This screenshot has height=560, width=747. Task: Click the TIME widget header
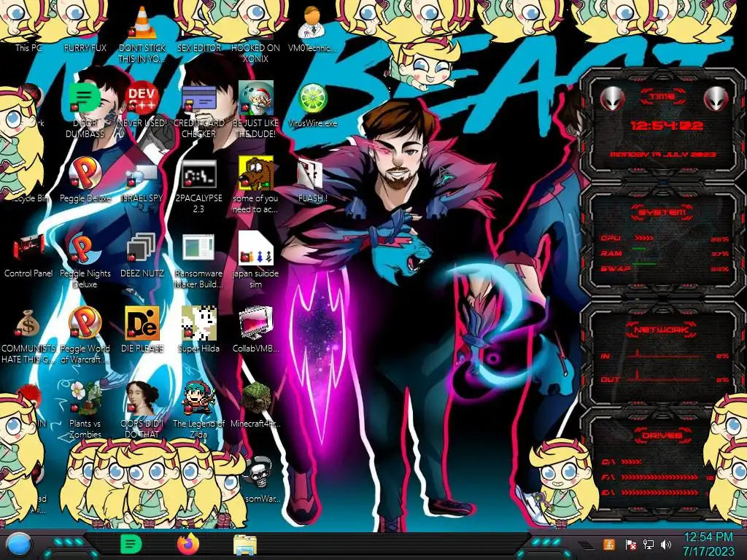(662, 97)
